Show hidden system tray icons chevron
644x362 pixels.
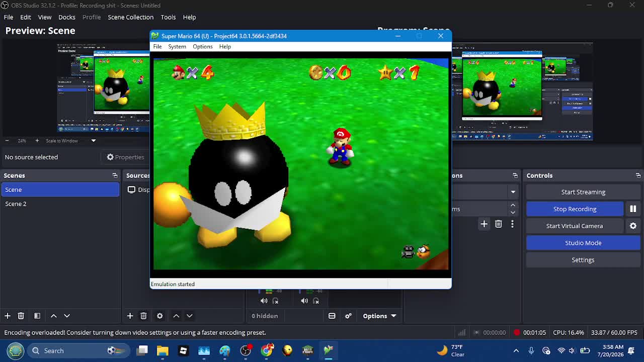click(516, 351)
